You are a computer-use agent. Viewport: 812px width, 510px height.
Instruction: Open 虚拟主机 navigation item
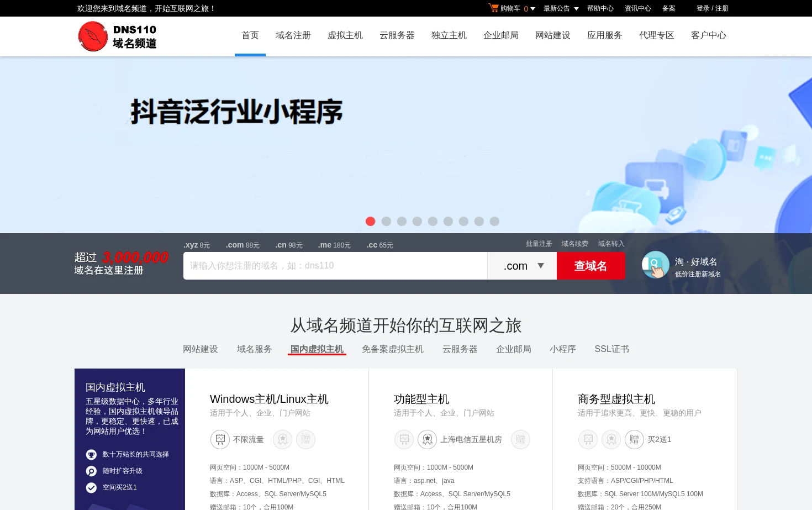pyautogui.click(x=345, y=35)
